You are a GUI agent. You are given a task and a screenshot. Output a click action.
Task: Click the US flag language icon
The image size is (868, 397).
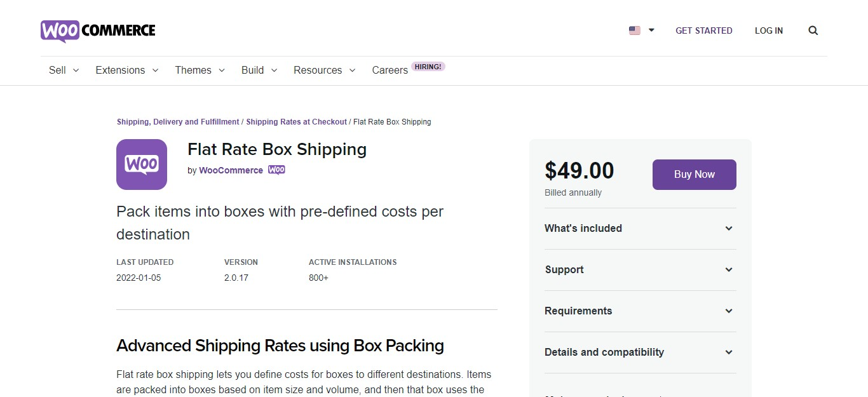click(635, 30)
